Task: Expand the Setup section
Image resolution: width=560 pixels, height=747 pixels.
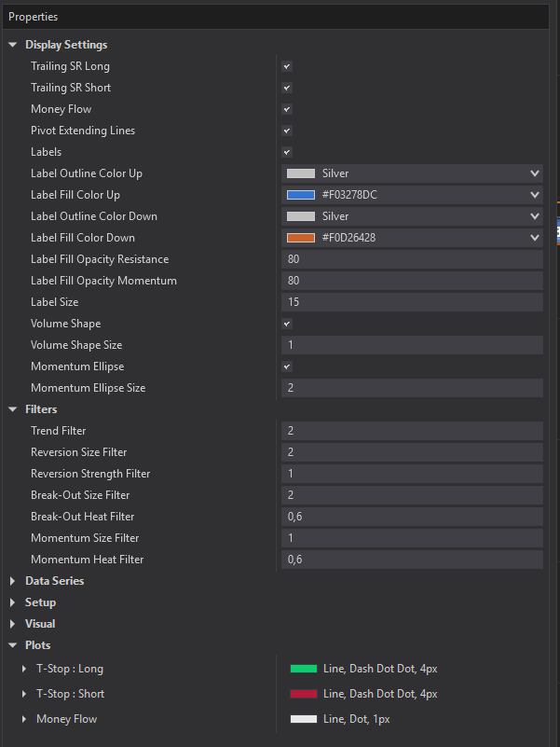Action: (13, 602)
